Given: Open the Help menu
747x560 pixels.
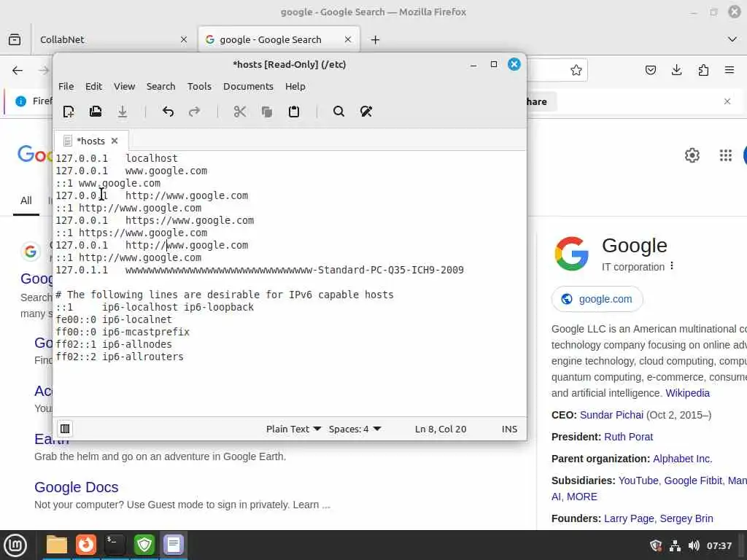Looking at the screenshot, I should (x=295, y=86).
